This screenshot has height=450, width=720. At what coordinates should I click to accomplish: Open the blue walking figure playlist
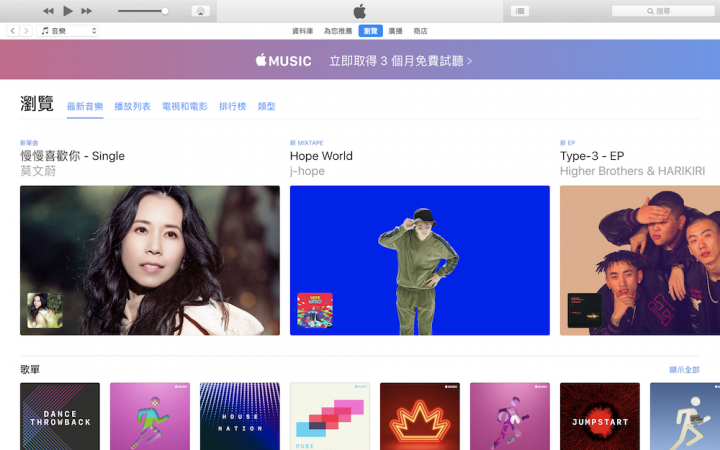pyautogui.click(x=685, y=416)
